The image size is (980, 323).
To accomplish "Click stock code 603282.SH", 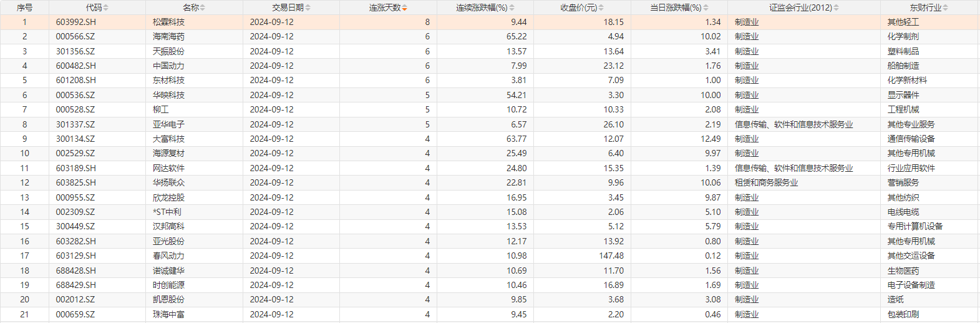I will 76,241.
